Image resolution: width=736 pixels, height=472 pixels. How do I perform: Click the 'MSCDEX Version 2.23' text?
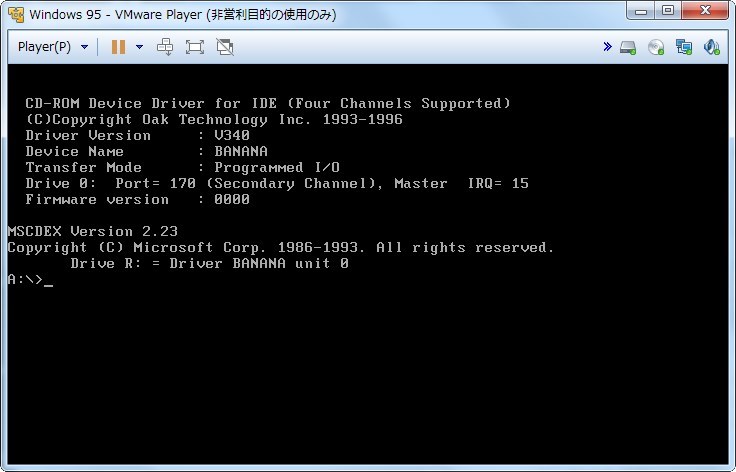[92, 231]
